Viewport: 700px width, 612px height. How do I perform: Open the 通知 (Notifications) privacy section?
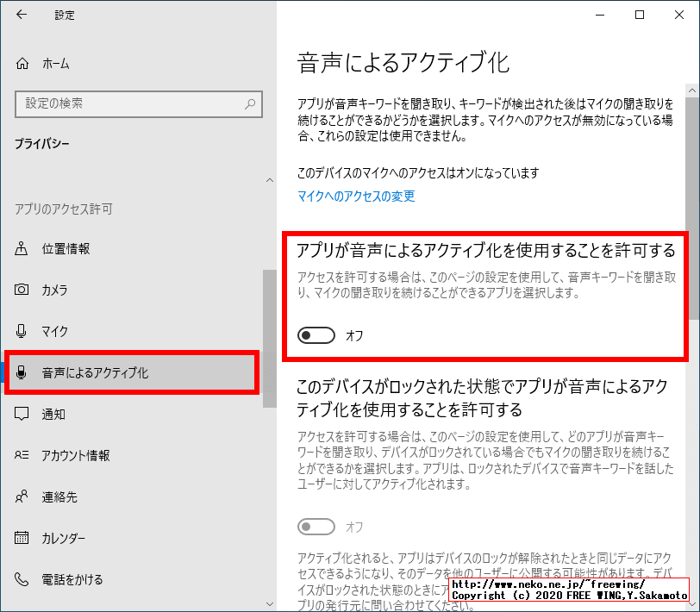click(x=19, y=414)
